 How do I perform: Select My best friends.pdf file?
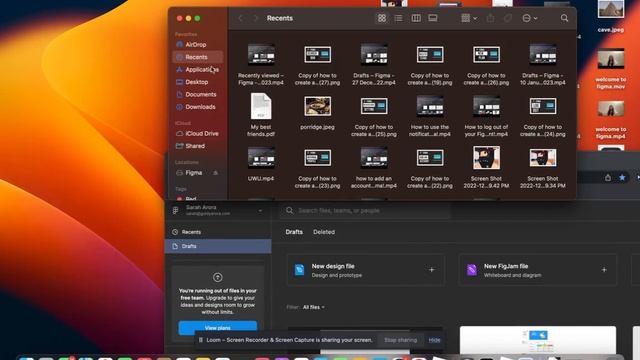point(261,115)
